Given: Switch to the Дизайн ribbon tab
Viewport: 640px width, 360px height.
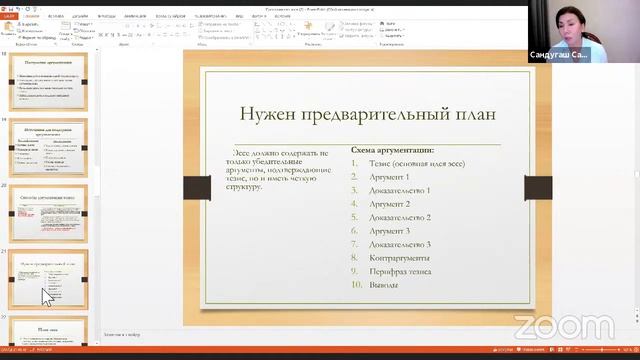Looking at the screenshot, I should [80, 16].
